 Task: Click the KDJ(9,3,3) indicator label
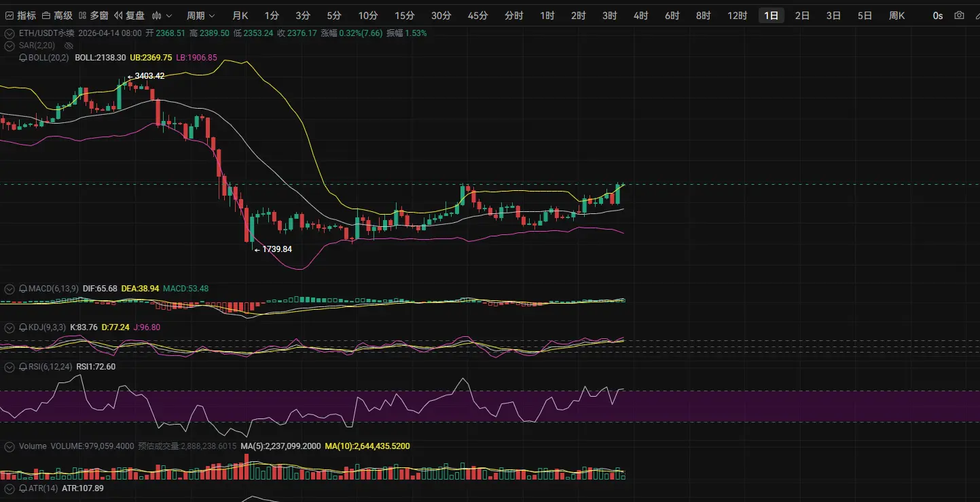pyautogui.click(x=47, y=327)
